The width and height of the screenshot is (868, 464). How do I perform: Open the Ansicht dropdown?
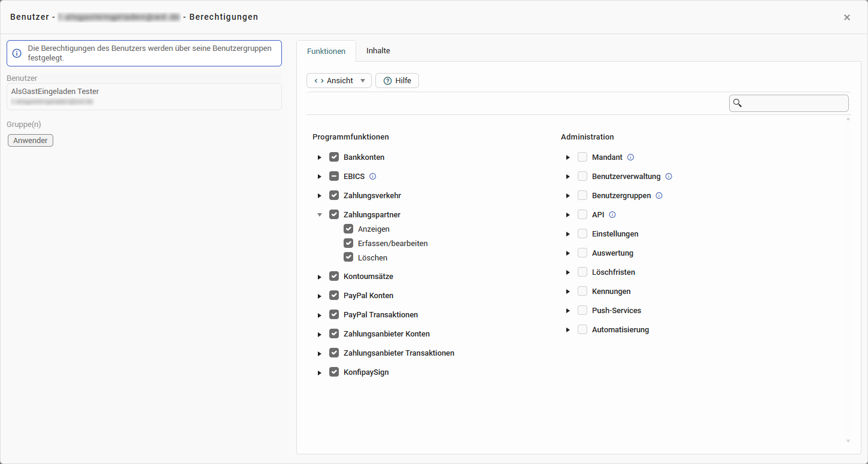click(339, 81)
